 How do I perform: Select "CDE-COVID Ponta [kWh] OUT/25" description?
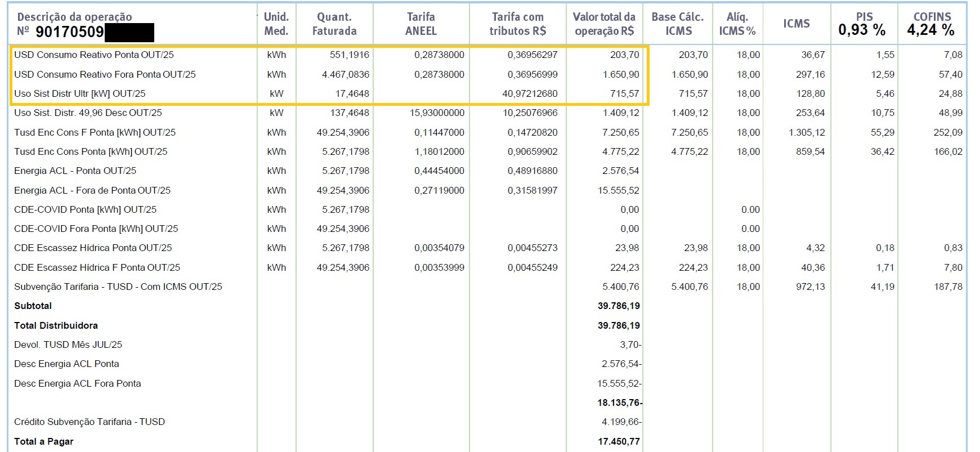click(85, 209)
